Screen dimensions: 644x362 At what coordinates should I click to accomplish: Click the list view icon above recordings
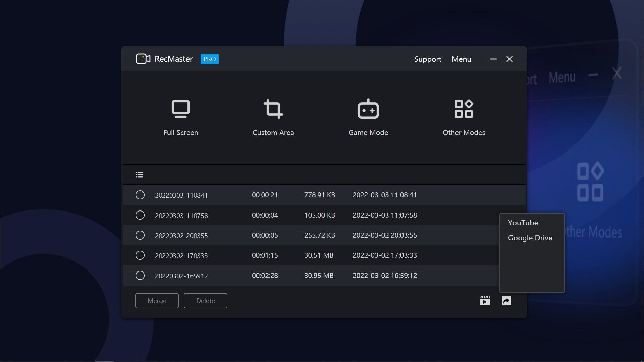pyautogui.click(x=139, y=174)
